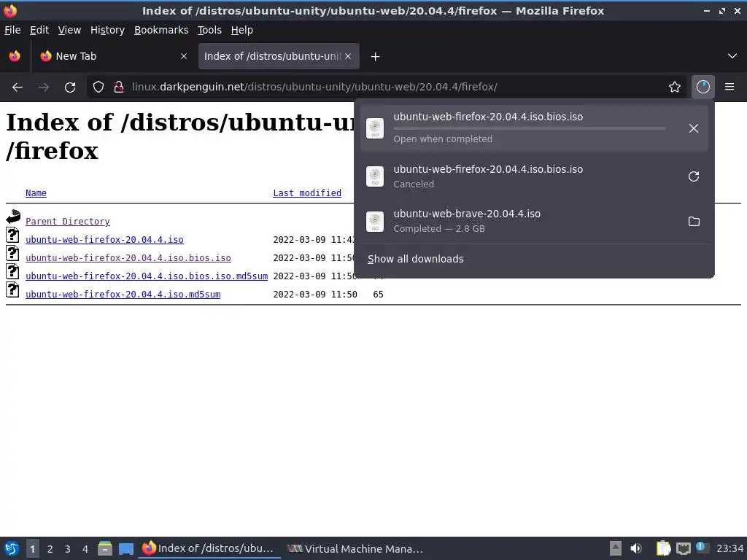Viewport: 747px width, 560px height.
Task: Show ubuntu-web-brave ISO in folder
Action: [694, 222]
